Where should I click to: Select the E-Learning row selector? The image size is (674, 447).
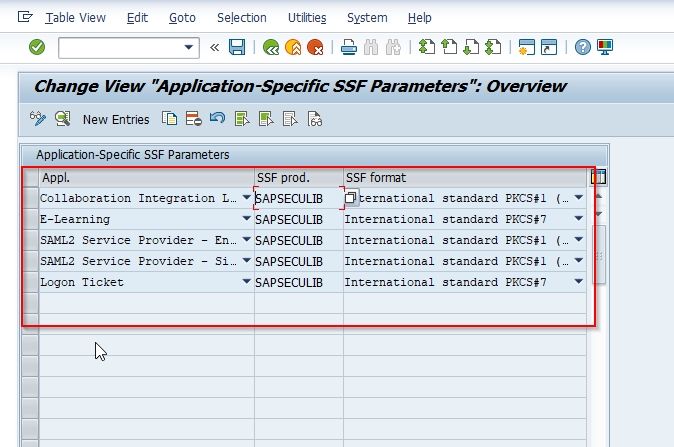click(x=31, y=219)
